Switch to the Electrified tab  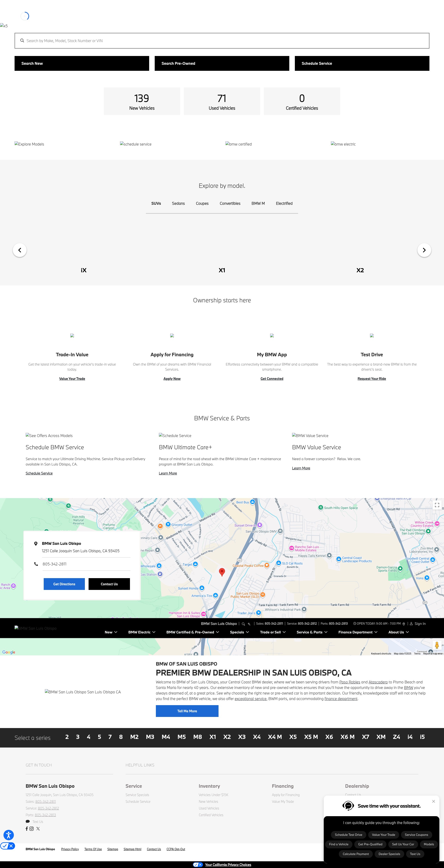284,204
